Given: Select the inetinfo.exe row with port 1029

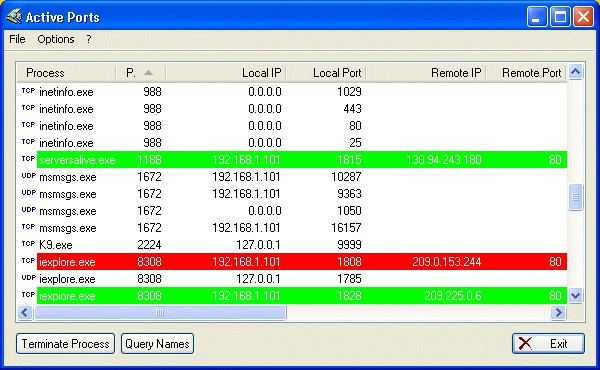Looking at the screenshot, I should pyautogui.click(x=292, y=92).
